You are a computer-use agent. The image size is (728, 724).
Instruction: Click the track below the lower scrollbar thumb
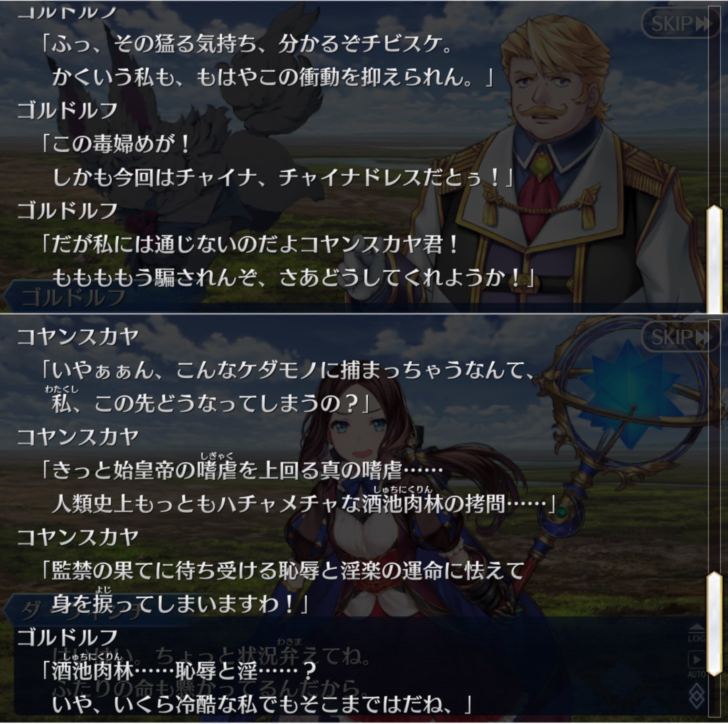(715, 697)
